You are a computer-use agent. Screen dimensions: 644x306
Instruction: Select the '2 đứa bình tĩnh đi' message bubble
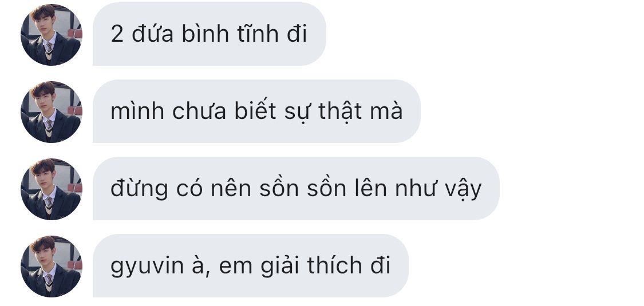(210, 34)
